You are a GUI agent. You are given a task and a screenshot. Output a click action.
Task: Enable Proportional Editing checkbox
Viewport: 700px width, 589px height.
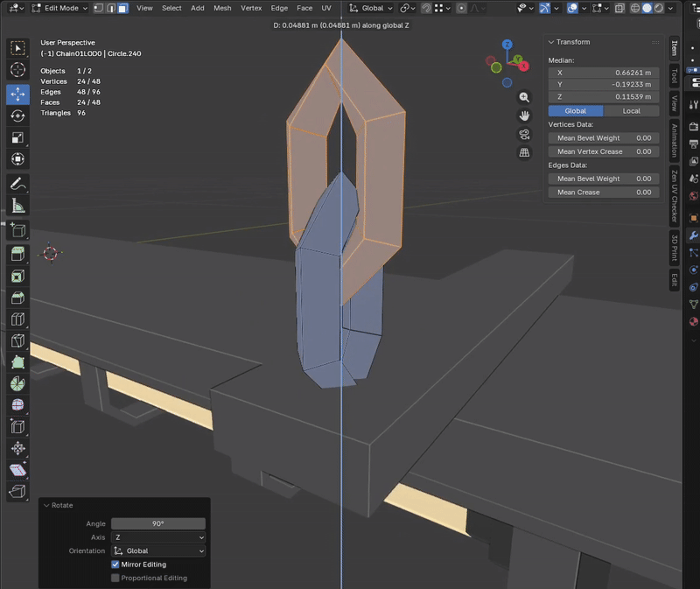(115, 578)
